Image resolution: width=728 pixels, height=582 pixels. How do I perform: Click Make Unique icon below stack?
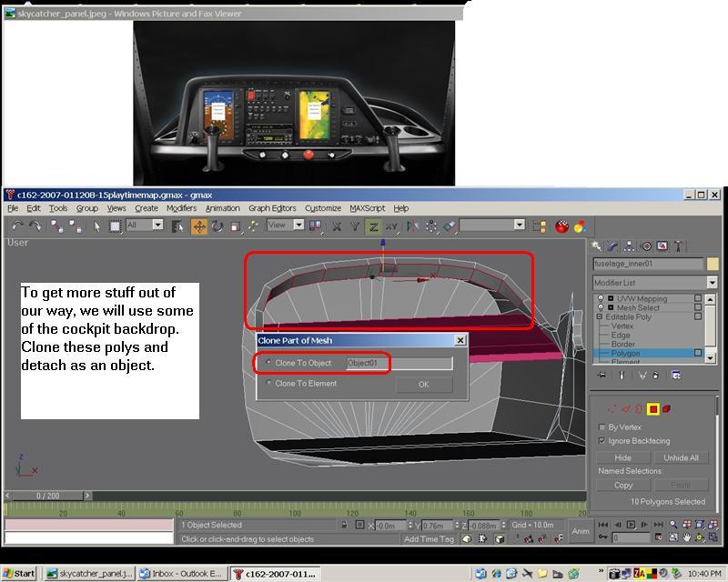[642, 375]
